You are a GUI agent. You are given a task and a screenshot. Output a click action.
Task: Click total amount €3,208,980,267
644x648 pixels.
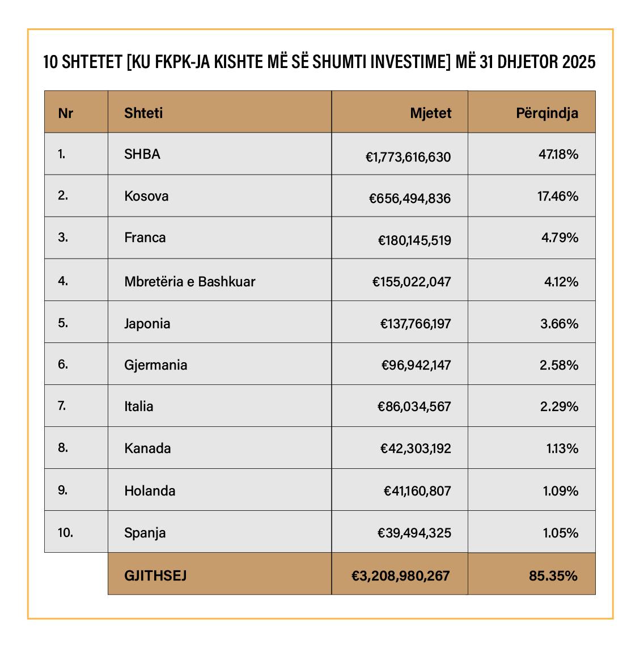click(400, 576)
